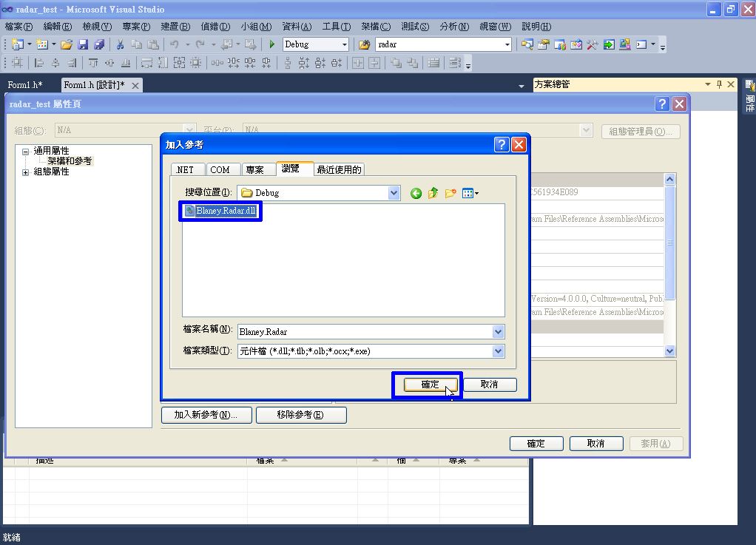Click the Up One Level folder icon

[x=433, y=192]
